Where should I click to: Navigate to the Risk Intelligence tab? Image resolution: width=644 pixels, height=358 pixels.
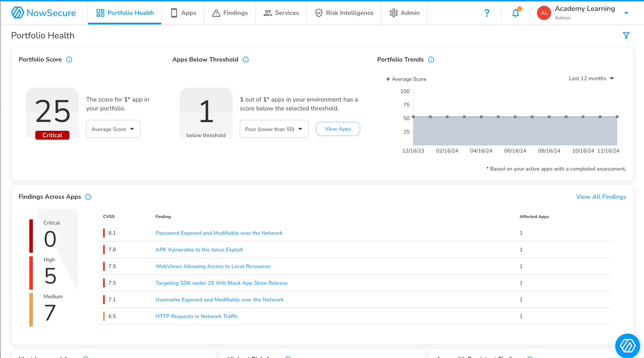(344, 13)
